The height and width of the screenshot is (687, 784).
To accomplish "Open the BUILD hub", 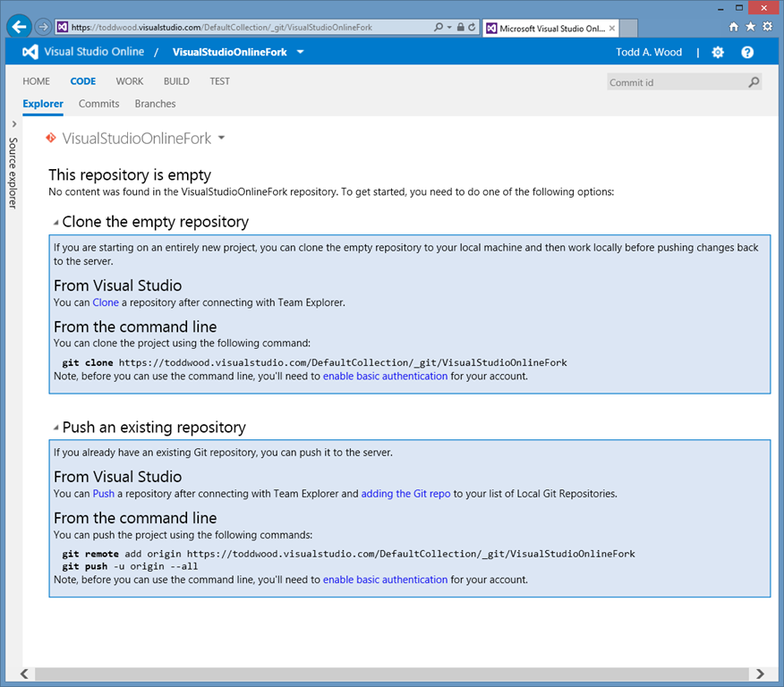I will point(176,81).
